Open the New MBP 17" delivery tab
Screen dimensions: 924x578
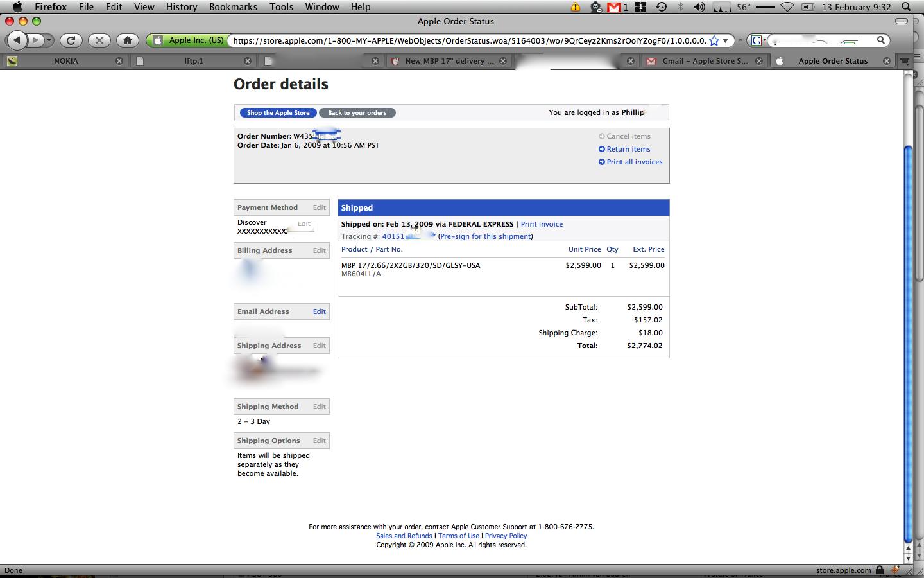tap(449, 61)
